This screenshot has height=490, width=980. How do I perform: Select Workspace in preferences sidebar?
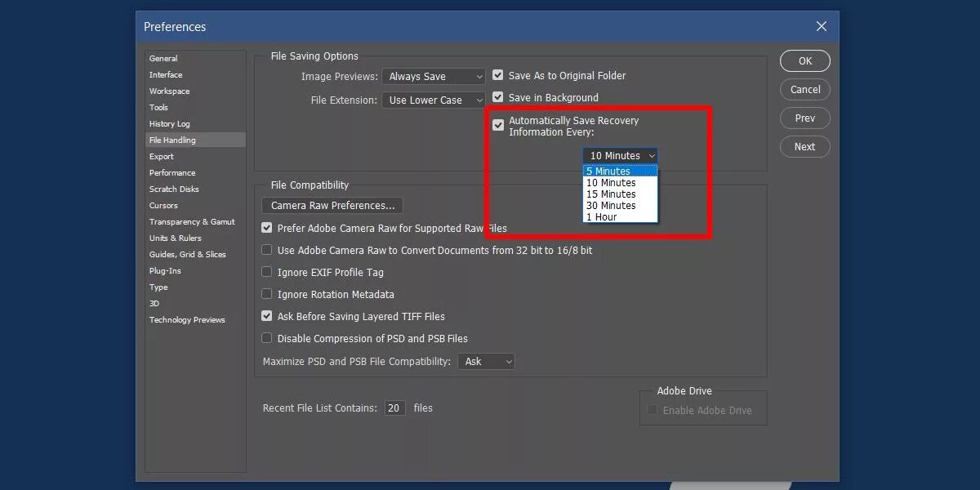(x=195, y=91)
